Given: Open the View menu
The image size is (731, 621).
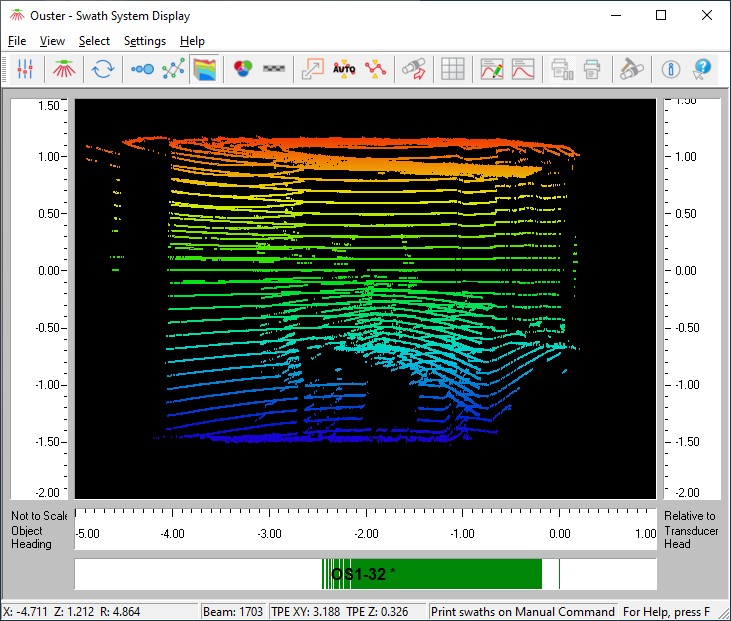Looking at the screenshot, I should pos(52,41).
